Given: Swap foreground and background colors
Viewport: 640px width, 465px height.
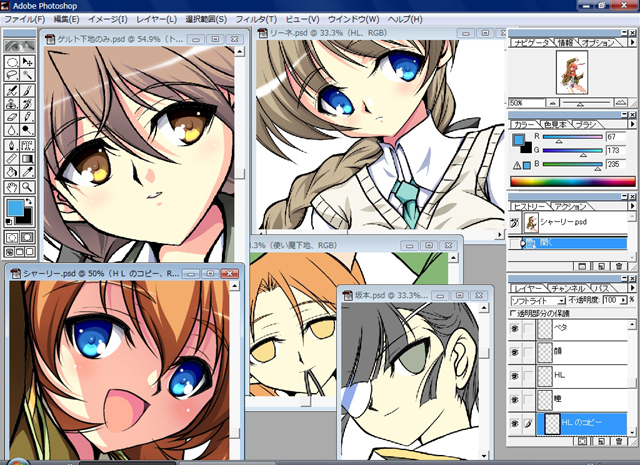Looking at the screenshot, I should pos(29,201).
